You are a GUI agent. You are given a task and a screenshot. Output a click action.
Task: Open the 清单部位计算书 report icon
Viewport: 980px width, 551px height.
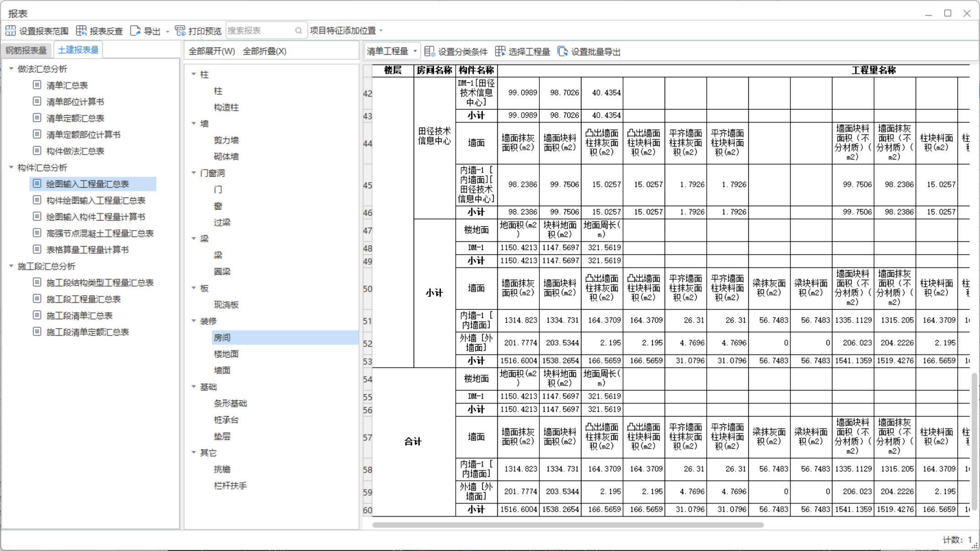click(x=37, y=101)
